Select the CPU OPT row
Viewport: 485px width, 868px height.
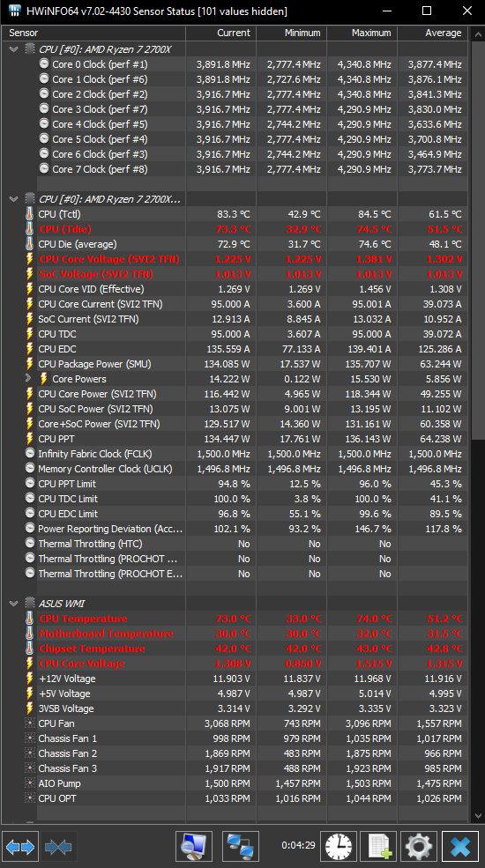tap(246, 798)
